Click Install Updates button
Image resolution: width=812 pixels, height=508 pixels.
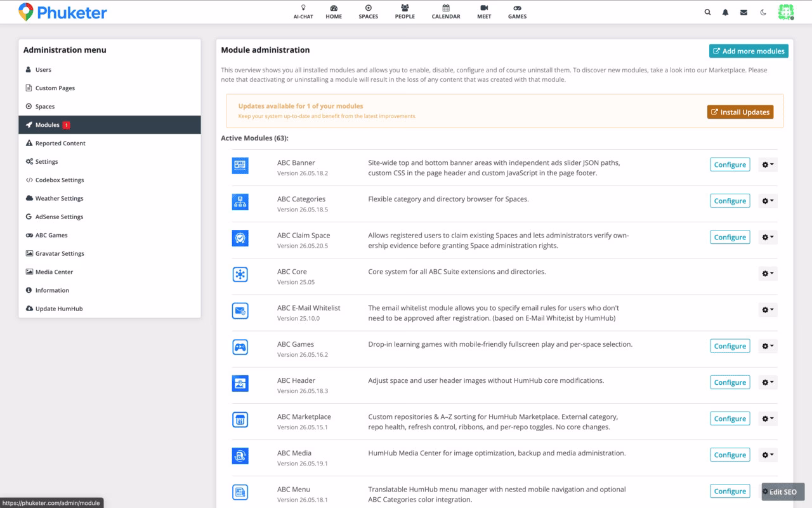tap(740, 112)
